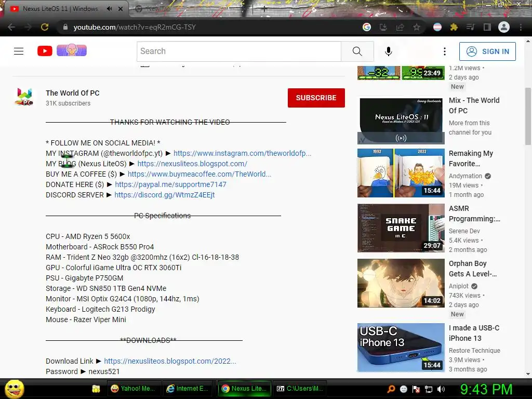
Task: Select the youtube.com address bar URL
Action: click(135, 27)
